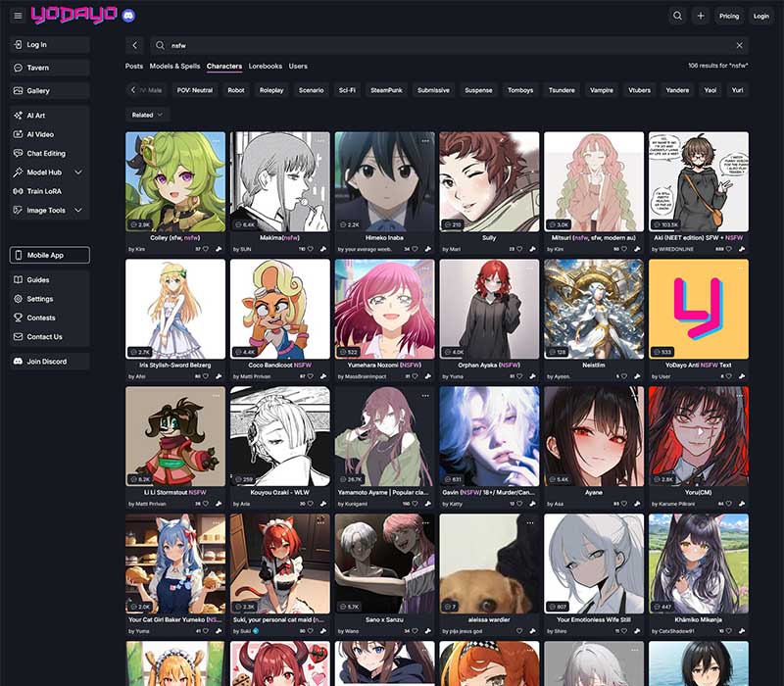Open three-dot menu on Himeko Inaba card
The height and width of the screenshot is (686, 784).
pyautogui.click(x=425, y=141)
